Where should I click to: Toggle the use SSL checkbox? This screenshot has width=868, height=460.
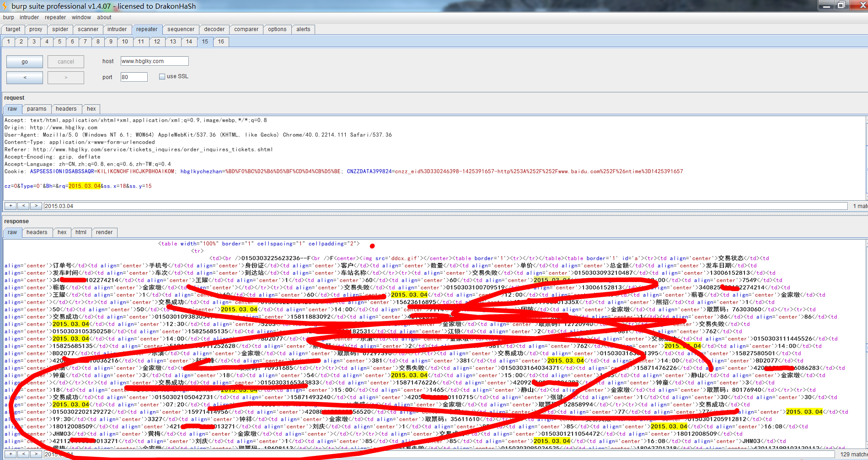point(162,77)
